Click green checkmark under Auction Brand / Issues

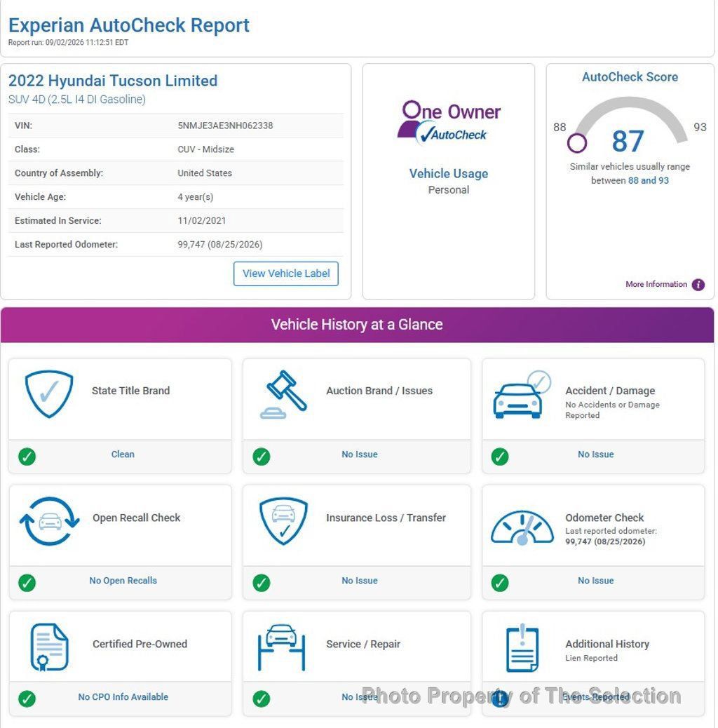(x=262, y=457)
